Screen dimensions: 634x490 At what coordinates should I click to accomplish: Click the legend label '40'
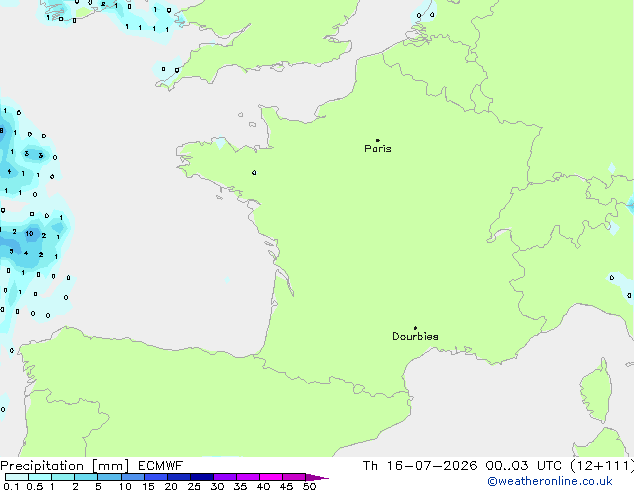click(x=263, y=486)
